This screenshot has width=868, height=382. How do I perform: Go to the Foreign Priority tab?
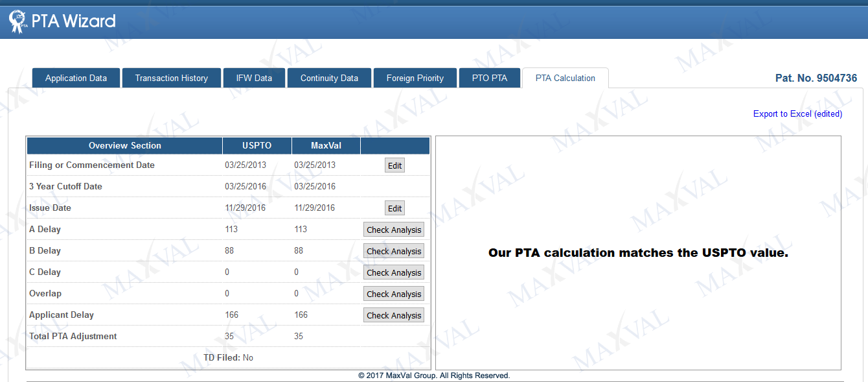click(x=415, y=78)
